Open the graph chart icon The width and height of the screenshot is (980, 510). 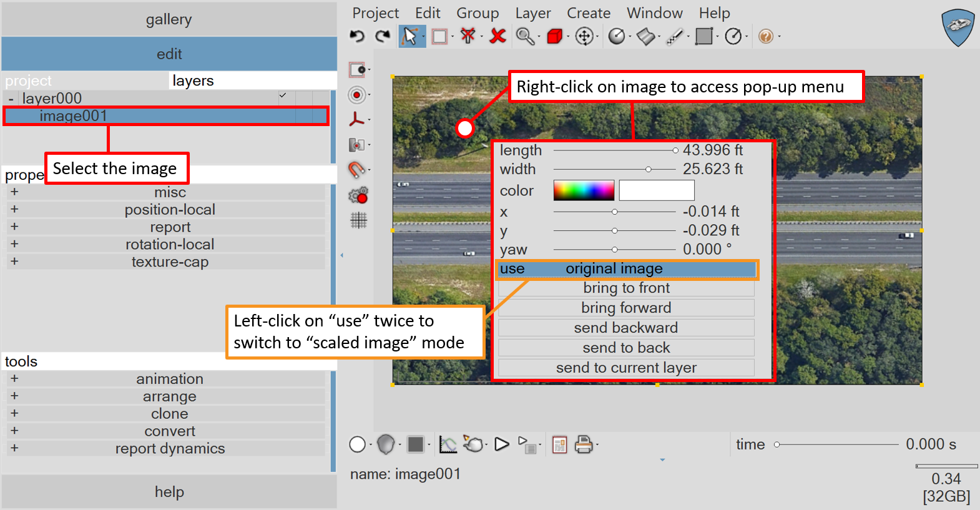(x=448, y=444)
